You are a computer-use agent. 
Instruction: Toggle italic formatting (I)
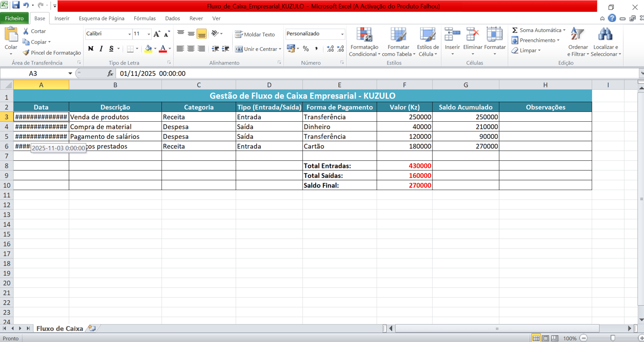tap(101, 49)
